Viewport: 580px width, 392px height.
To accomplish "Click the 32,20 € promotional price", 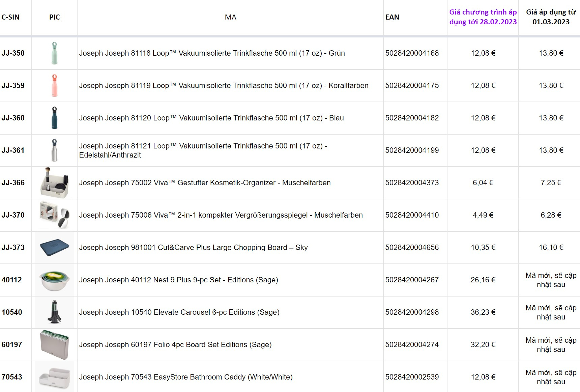I will [x=483, y=344].
